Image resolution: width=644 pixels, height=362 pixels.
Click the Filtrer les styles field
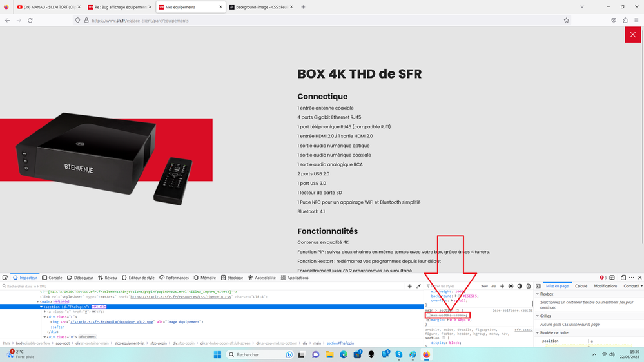coord(452,286)
